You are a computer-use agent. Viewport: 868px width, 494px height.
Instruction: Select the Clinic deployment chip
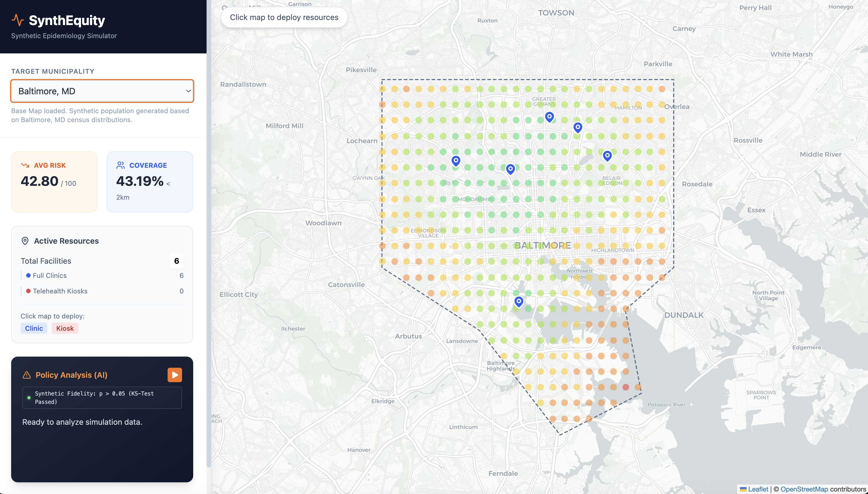pyautogui.click(x=34, y=328)
